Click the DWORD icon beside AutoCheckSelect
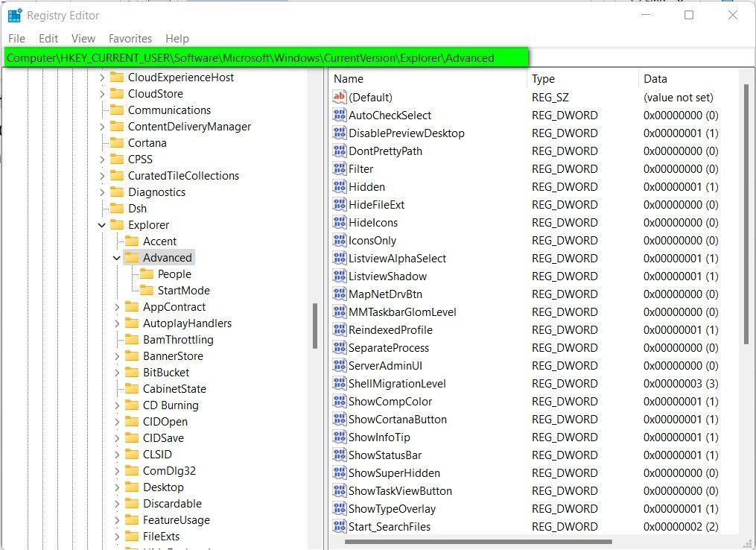Viewport: 756px width, 550px height. coord(340,115)
